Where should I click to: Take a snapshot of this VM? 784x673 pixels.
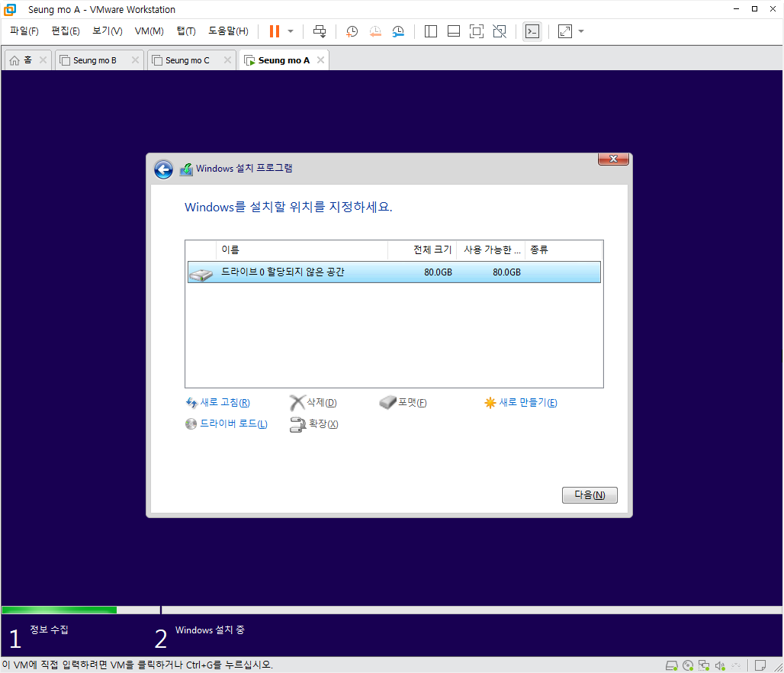(352, 31)
